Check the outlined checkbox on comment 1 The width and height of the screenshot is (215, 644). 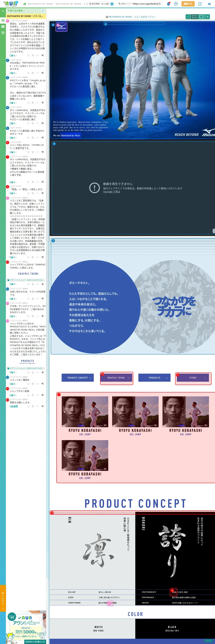(28, 56)
